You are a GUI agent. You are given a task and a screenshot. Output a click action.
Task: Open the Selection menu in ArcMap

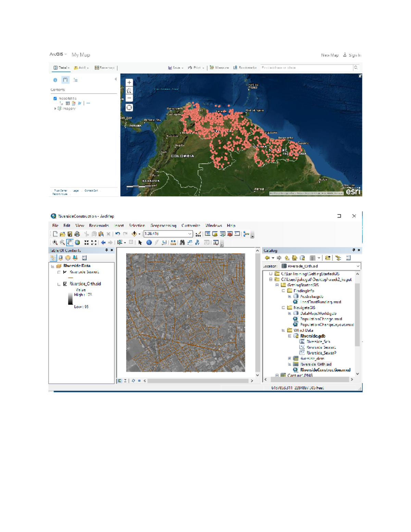[137, 226]
